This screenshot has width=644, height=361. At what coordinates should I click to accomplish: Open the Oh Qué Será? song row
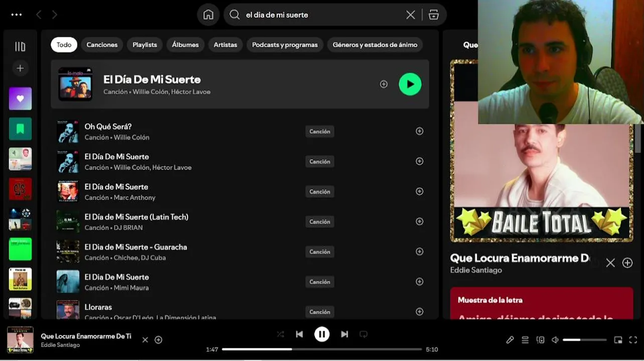(x=240, y=131)
